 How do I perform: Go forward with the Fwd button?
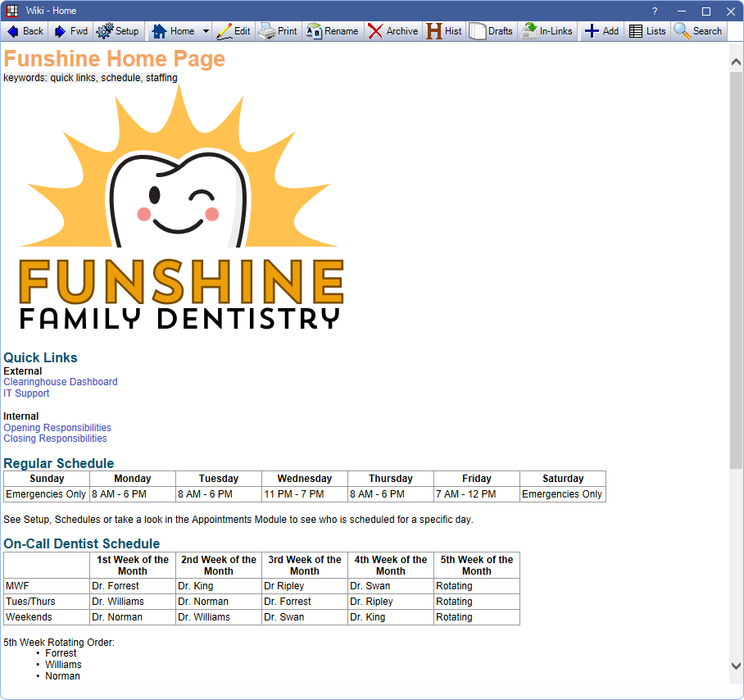[70, 31]
